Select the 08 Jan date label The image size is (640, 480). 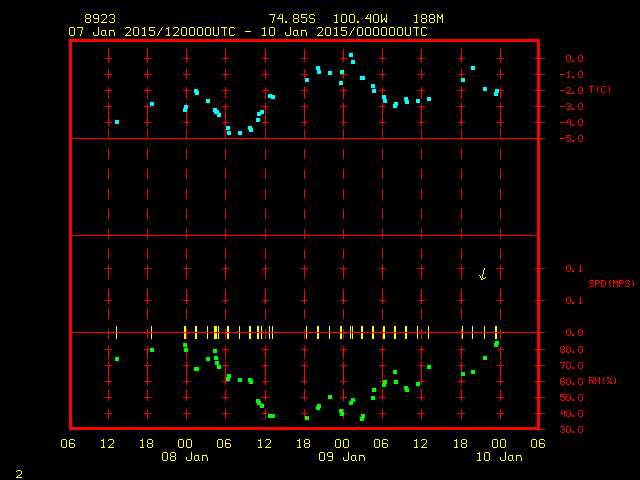tap(186, 457)
